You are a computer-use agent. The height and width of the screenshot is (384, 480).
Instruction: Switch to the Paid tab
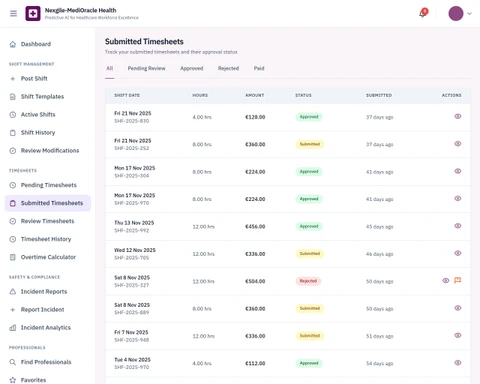(259, 69)
